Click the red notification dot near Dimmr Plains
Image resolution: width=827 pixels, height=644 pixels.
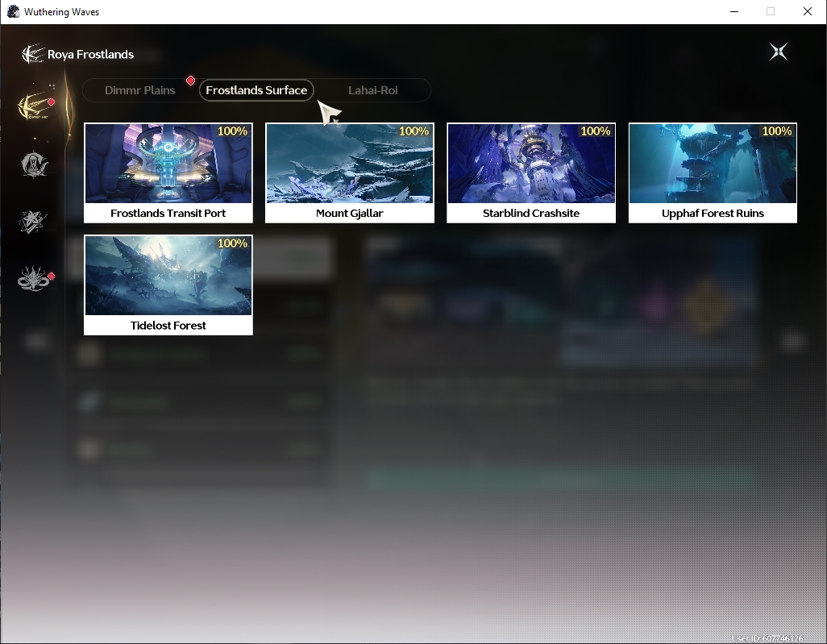190,81
